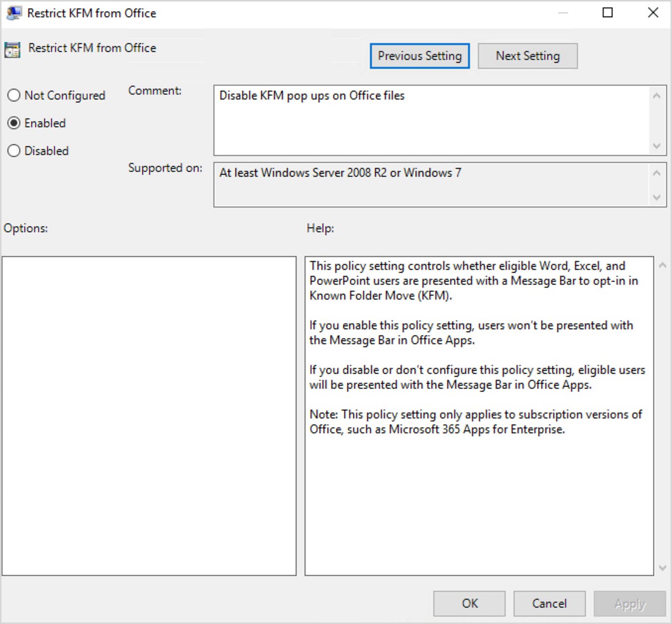Confirm with the OK button

tap(469, 603)
